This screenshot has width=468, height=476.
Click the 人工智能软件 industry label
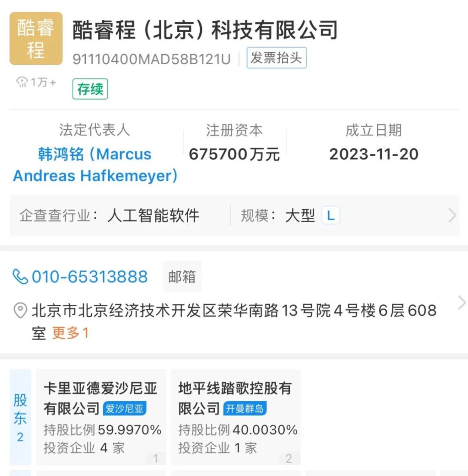point(153,216)
